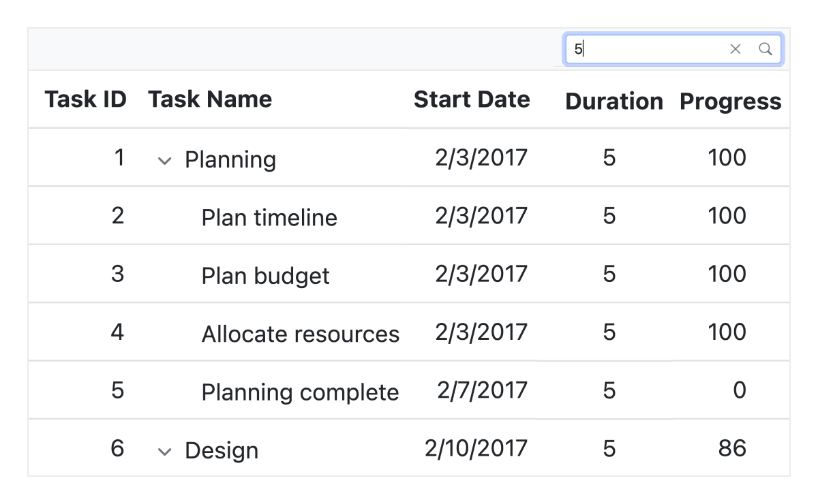The image size is (818, 504).
Task: Expand the chevron beside Planning
Action: pyautogui.click(x=164, y=161)
